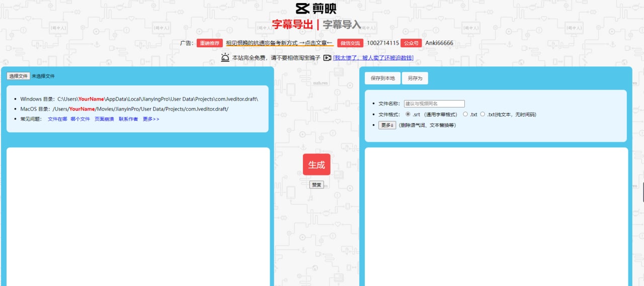This screenshot has width=644, height=286.
Task: Click the 剪映 logo at the top
Action: 316,9
